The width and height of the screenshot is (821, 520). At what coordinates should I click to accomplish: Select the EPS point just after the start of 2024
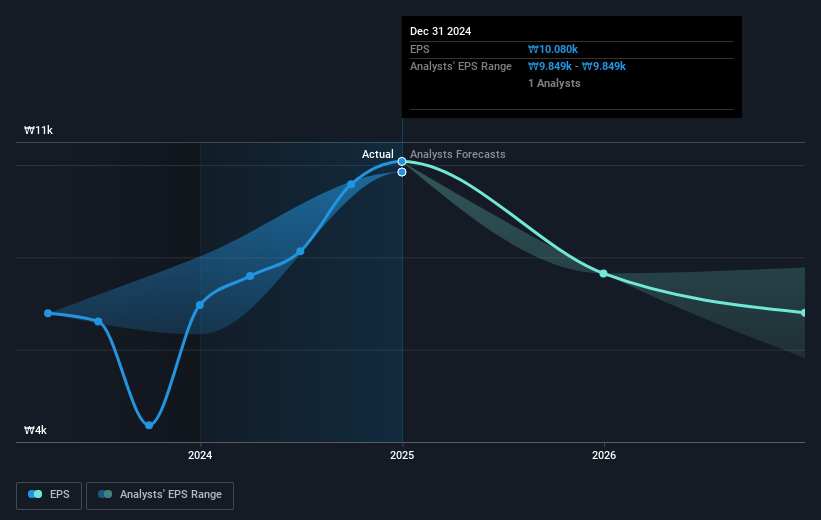click(x=250, y=276)
